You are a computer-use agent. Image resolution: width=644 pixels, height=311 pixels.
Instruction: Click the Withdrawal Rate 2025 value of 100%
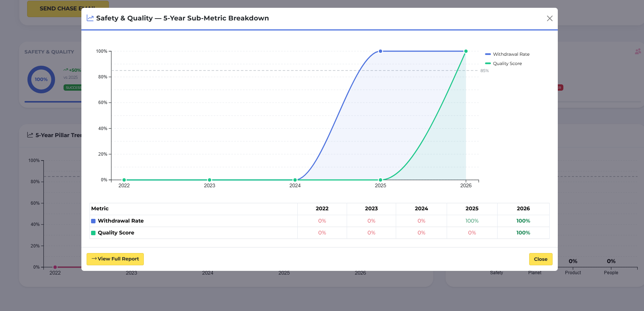[472, 221]
